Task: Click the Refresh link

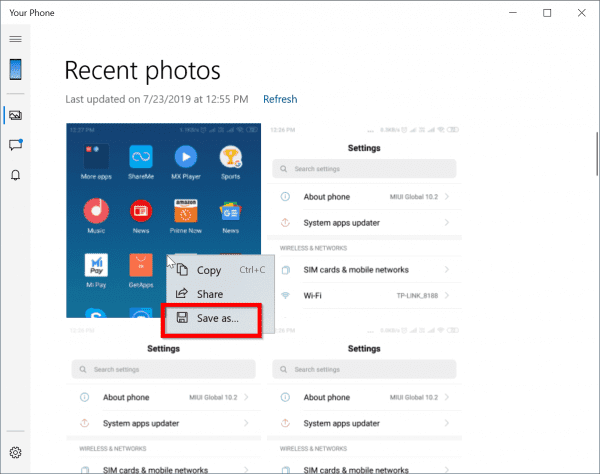Action: click(280, 99)
